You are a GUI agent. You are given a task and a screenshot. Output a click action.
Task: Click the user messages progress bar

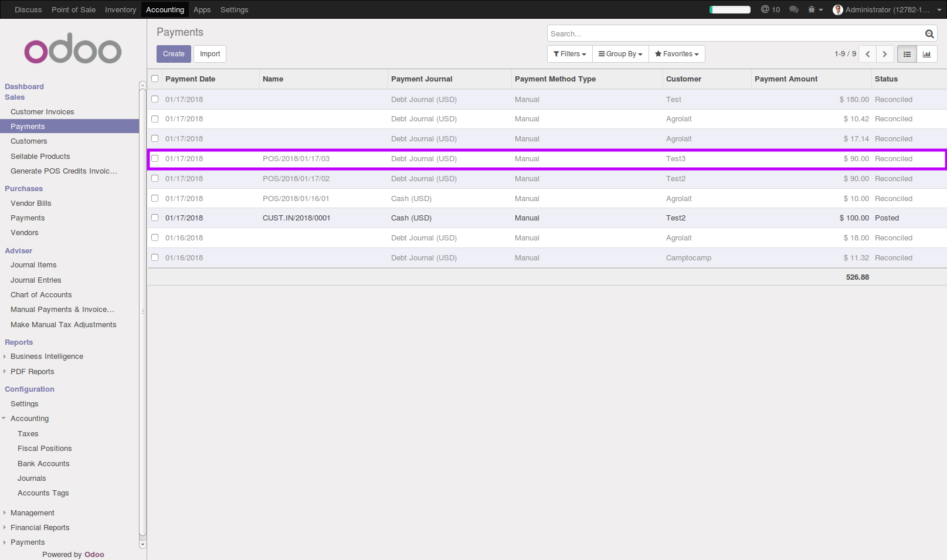tap(729, 9)
